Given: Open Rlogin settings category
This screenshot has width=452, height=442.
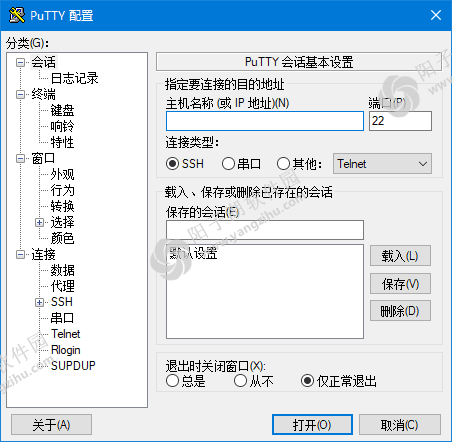Looking at the screenshot, I should [66, 350].
